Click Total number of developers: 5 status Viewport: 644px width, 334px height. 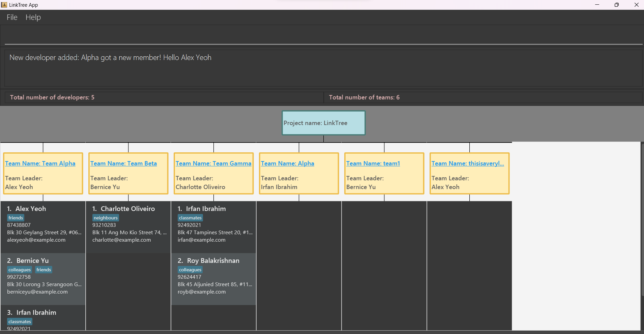[x=52, y=97]
